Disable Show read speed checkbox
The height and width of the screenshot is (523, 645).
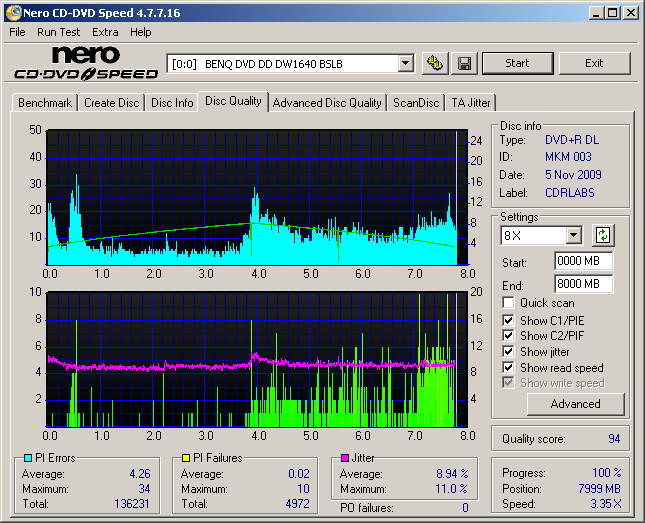click(x=509, y=368)
